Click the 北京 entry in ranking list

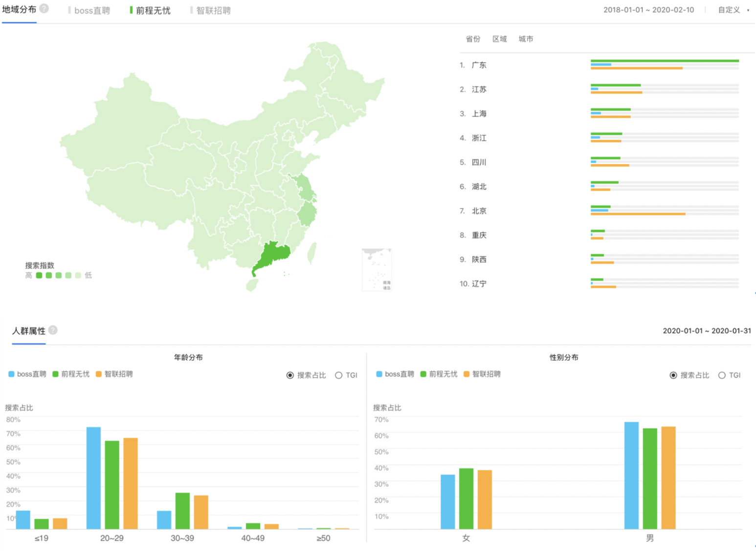[x=479, y=211]
